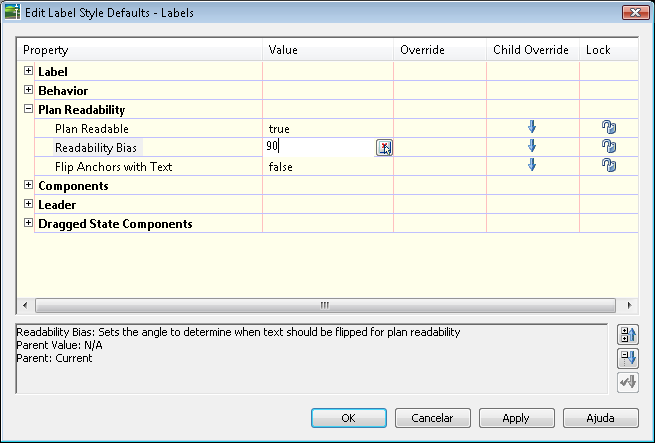This screenshot has width=655, height=443.
Task: Click Child Override arrow for Plan Readable
Action: pos(532,127)
